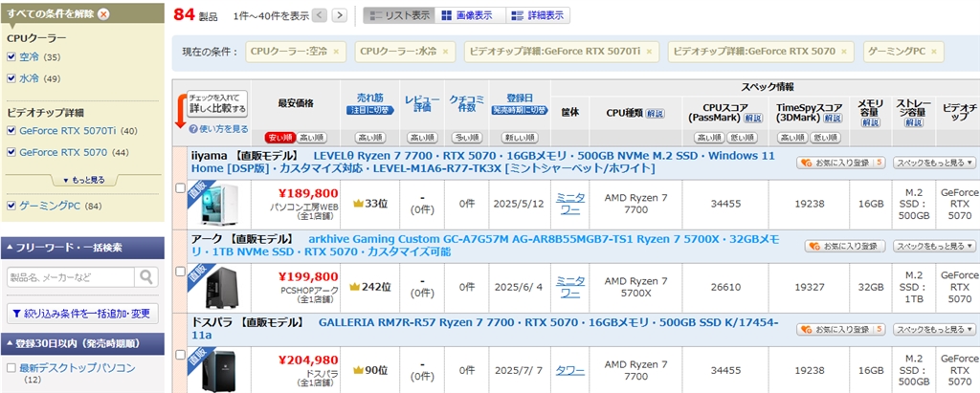The image size is (980, 393).
Task: Open 絞り込み条件を一括追加・変更
Action: [82, 314]
